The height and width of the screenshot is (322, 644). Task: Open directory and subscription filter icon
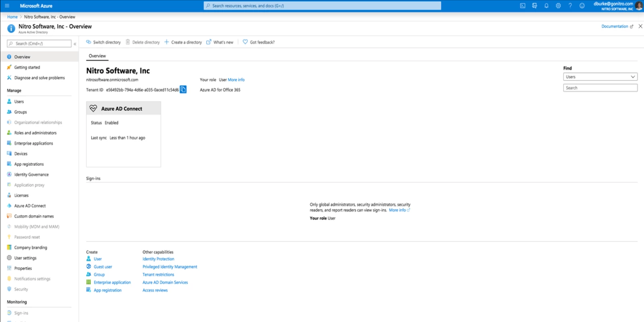535,6
